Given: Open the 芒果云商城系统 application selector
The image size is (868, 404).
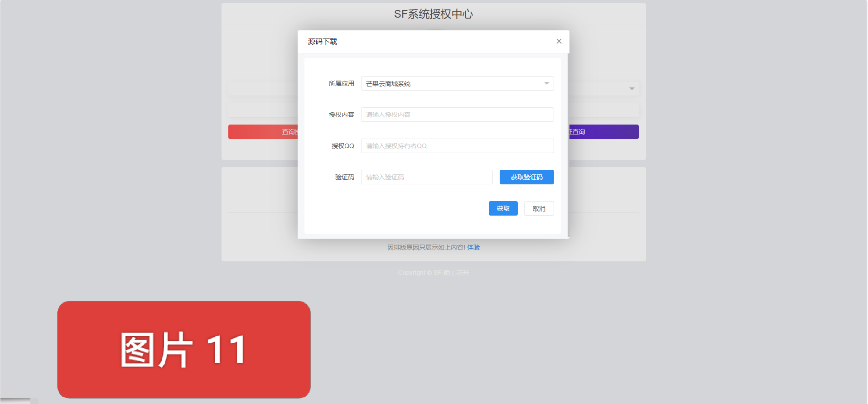Looking at the screenshot, I should click(x=453, y=83).
